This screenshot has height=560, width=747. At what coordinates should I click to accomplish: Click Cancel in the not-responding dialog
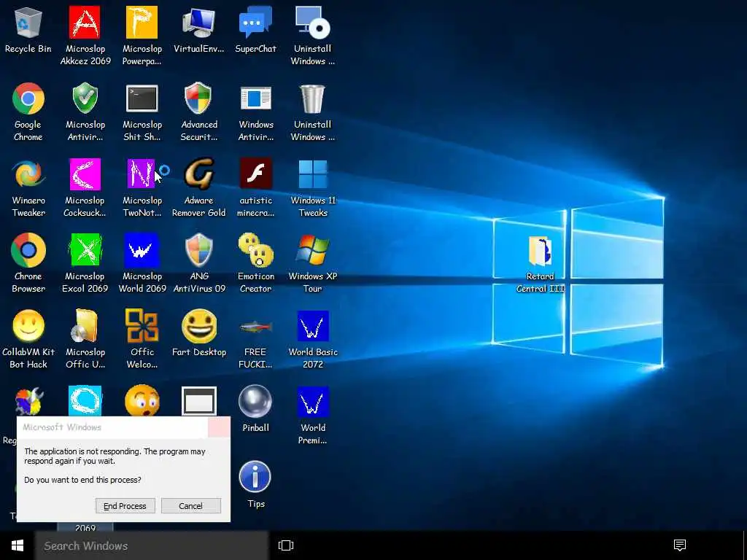pyautogui.click(x=190, y=506)
